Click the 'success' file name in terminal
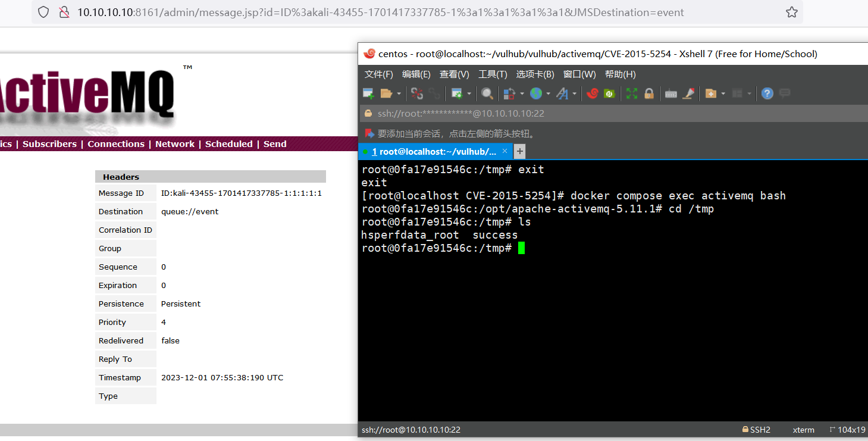868x441 pixels. point(495,235)
